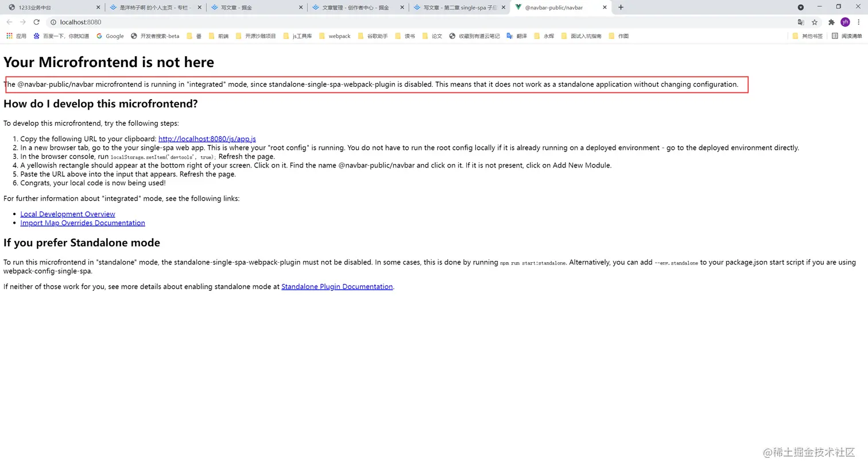Open the 收藏到有道云笔记 bookmark
Image resolution: width=868 pixels, height=471 pixels.
[x=474, y=36]
